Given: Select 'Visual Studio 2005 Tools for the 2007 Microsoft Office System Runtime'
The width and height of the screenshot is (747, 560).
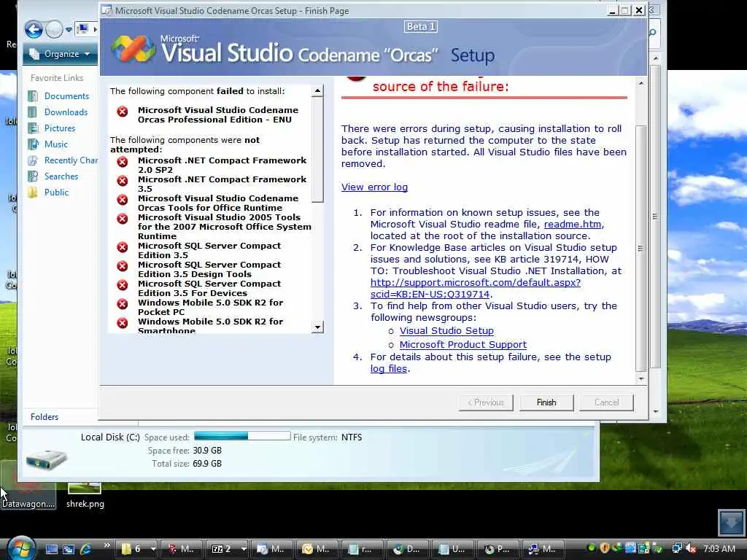Looking at the screenshot, I should [x=225, y=227].
